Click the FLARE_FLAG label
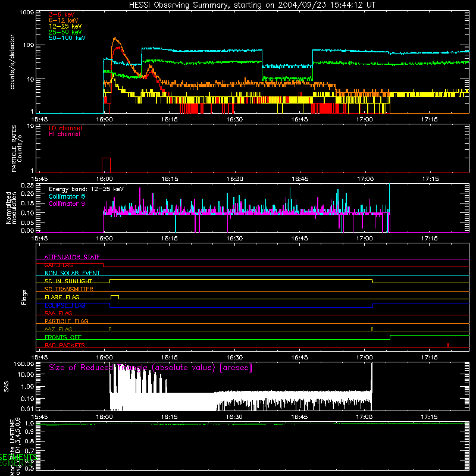This screenshot has height=476, width=476. click(62, 297)
